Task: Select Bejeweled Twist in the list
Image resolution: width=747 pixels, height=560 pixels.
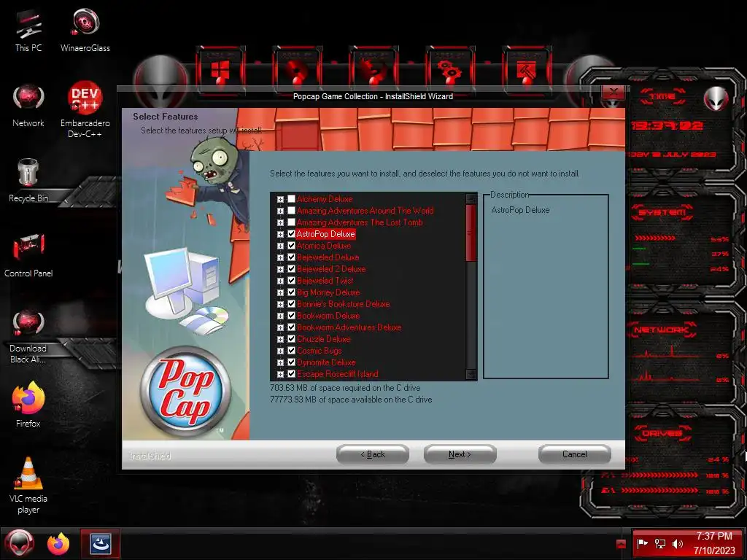Action: point(325,281)
